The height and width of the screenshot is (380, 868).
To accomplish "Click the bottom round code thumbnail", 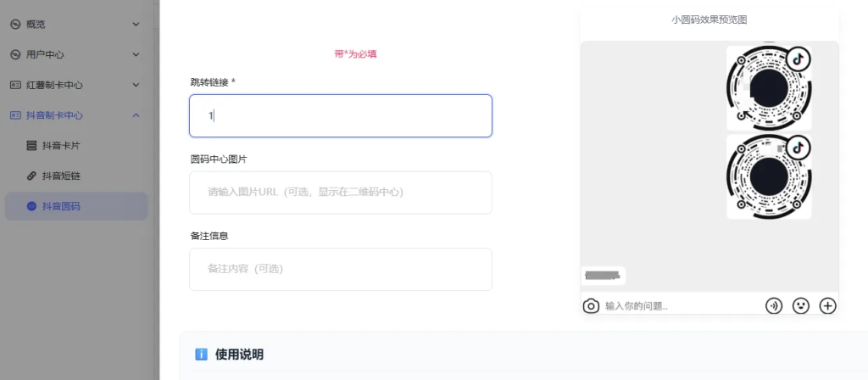I will coord(769,176).
